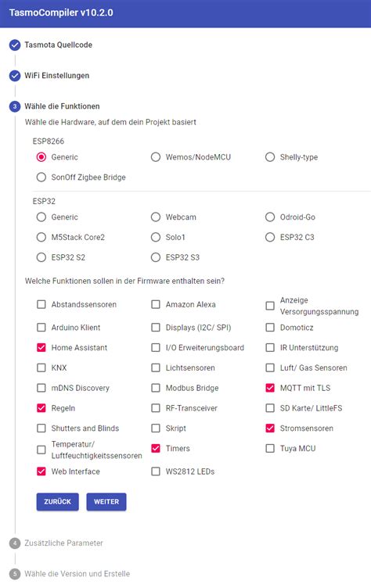Choose ESP32 Webcam radio button
This screenshot has width=371, height=588.
(x=156, y=217)
